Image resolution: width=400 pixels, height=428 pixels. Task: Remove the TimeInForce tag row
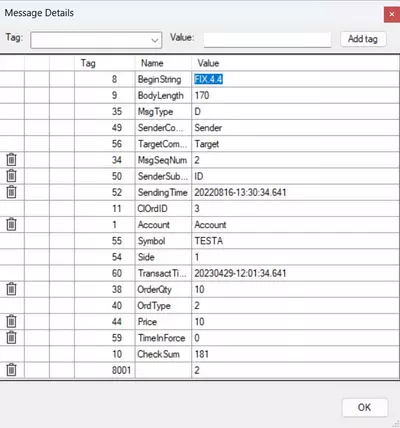(x=11, y=337)
